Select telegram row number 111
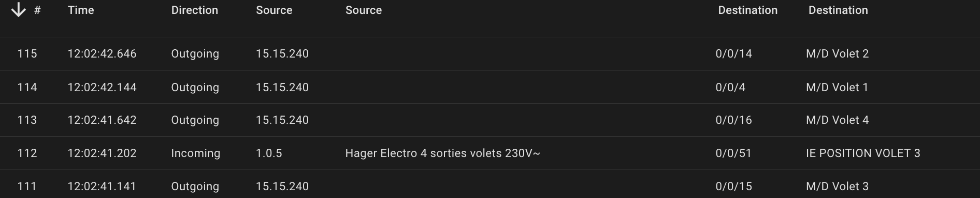This screenshot has height=198, width=980. [x=490, y=185]
